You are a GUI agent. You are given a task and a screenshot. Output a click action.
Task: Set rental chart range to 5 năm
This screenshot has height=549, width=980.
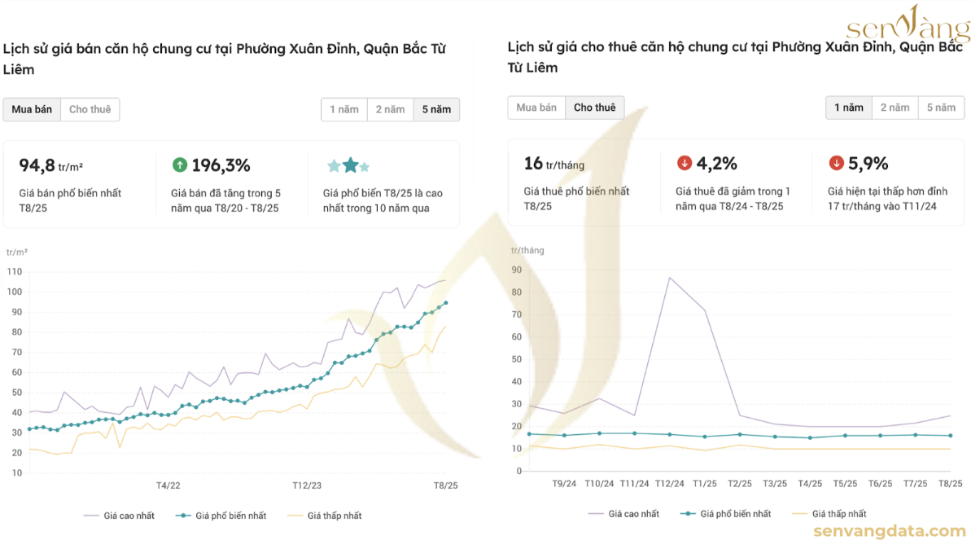click(941, 108)
